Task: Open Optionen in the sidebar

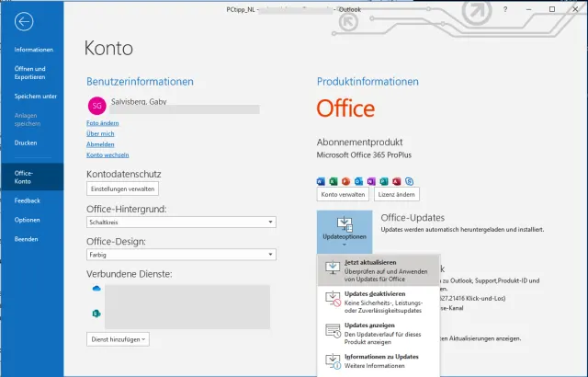Action: click(x=27, y=220)
